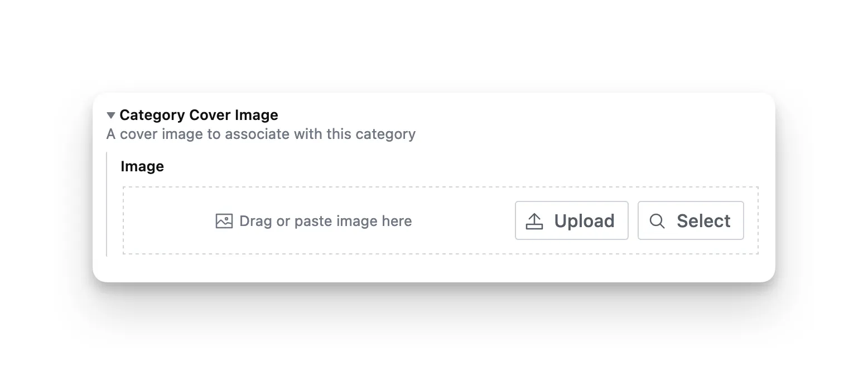The height and width of the screenshot is (375, 868).
Task: Click the upload tray icon inside Upload button
Action: pos(533,220)
